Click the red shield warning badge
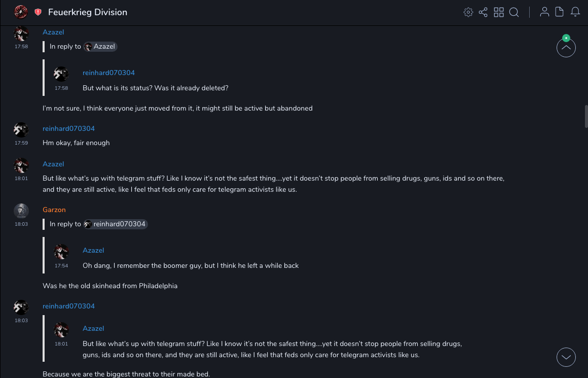The height and width of the screenshot is (378, 588). (x=38, y=12)
